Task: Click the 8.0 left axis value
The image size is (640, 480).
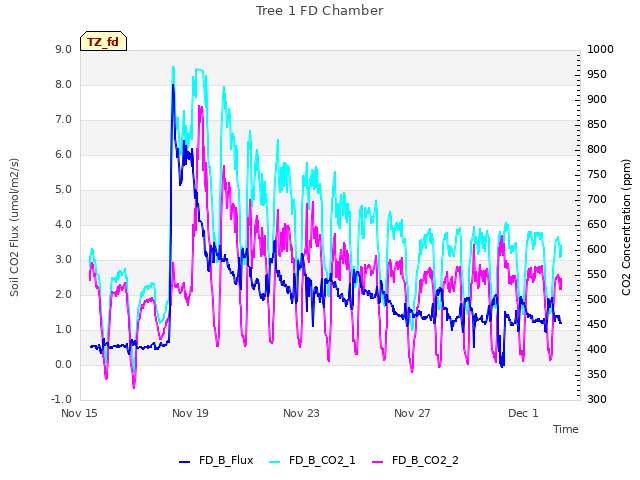Action: tap(63, 84)
